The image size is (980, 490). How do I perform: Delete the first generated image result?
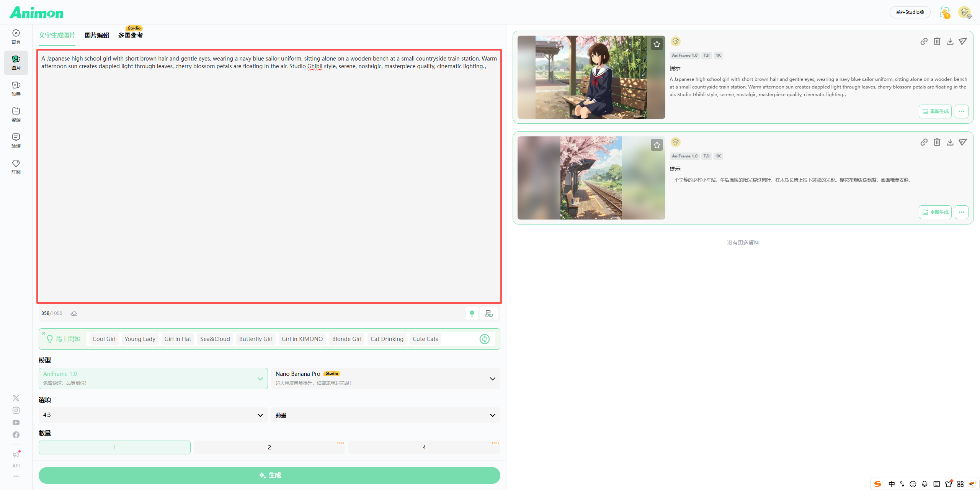(x=937, y=41)
